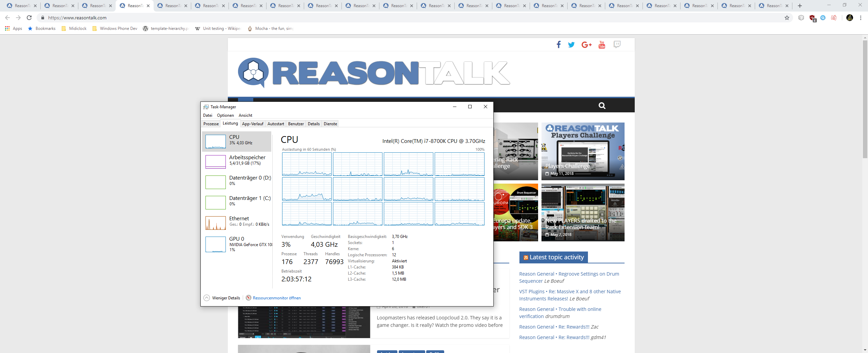
Task: Open the Bookmarks folder in bookmarks bar
Action: 42,29
